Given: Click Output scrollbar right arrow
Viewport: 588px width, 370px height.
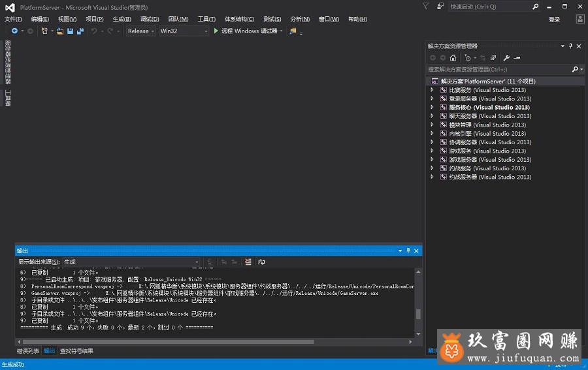Looking at the screenshot, I should tap(410, 342).
